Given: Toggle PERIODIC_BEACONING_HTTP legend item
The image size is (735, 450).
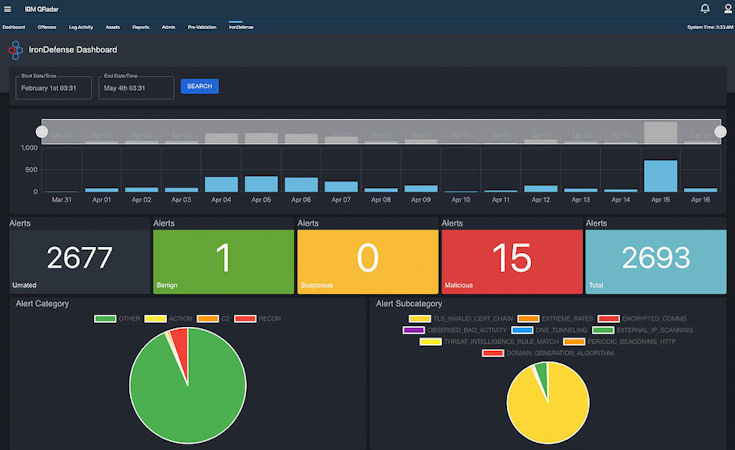Looking at the screenshot, I should (x=620, y=342).
